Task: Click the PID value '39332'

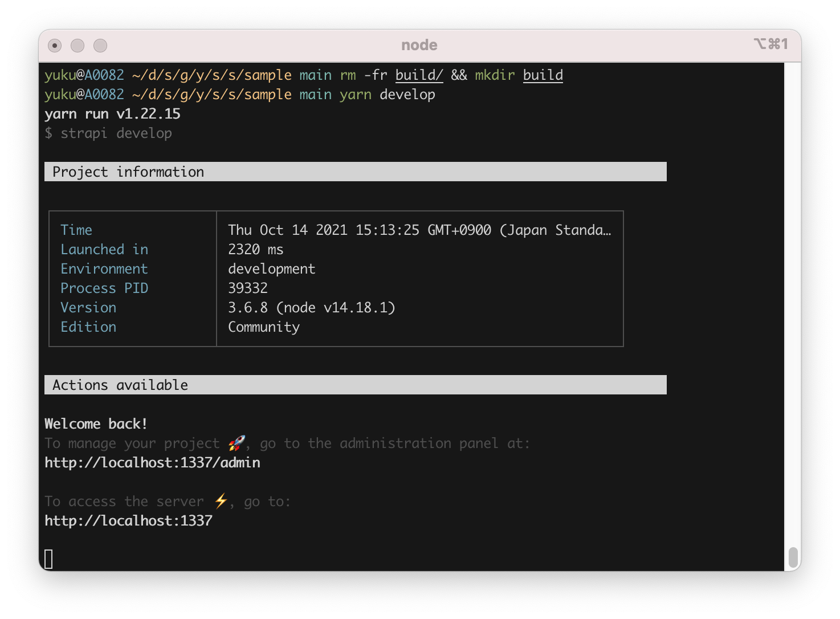Action: 248,288
